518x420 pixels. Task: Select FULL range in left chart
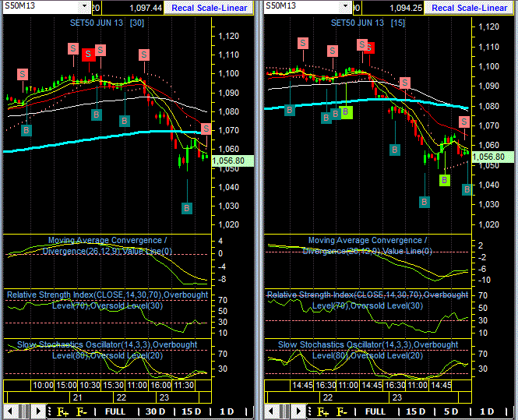115,411
